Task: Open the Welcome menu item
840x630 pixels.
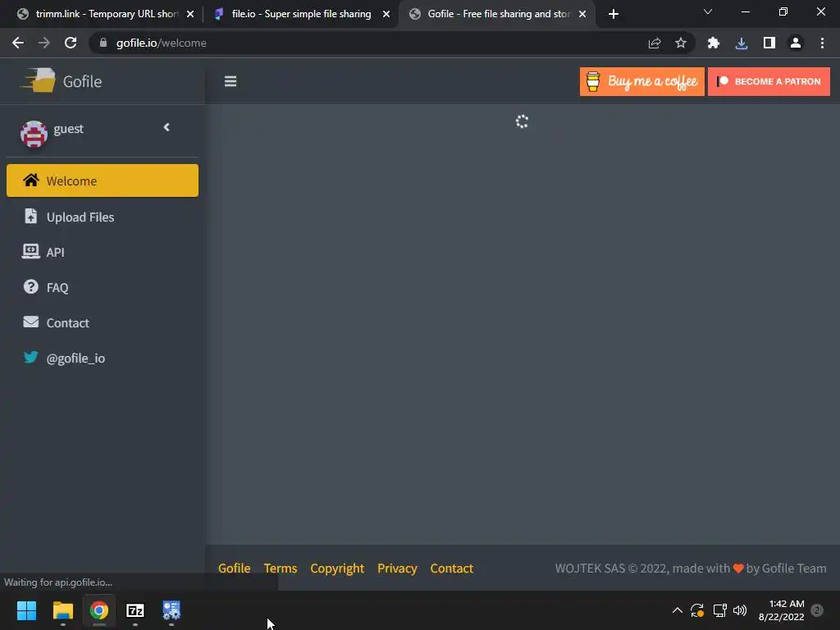Action: (x=103, y=180)
